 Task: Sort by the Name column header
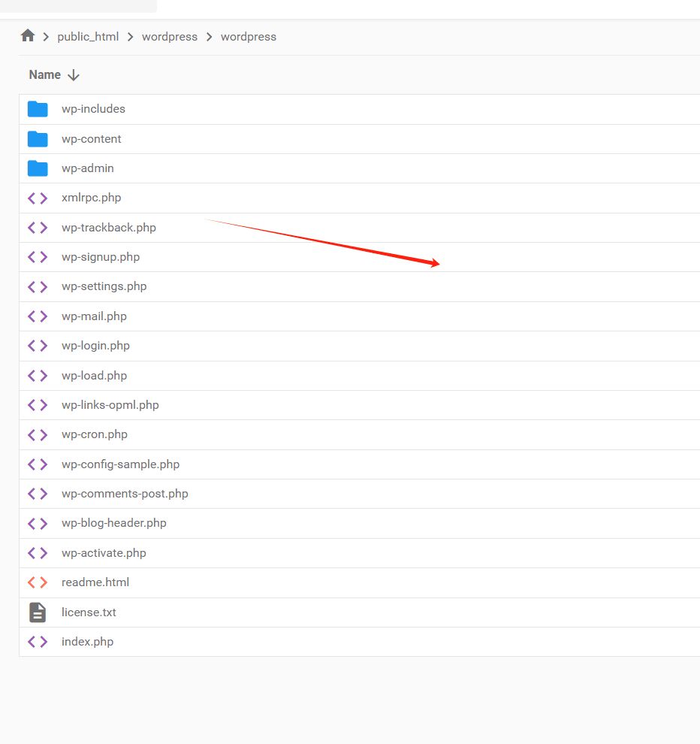(x=45, y=75)
